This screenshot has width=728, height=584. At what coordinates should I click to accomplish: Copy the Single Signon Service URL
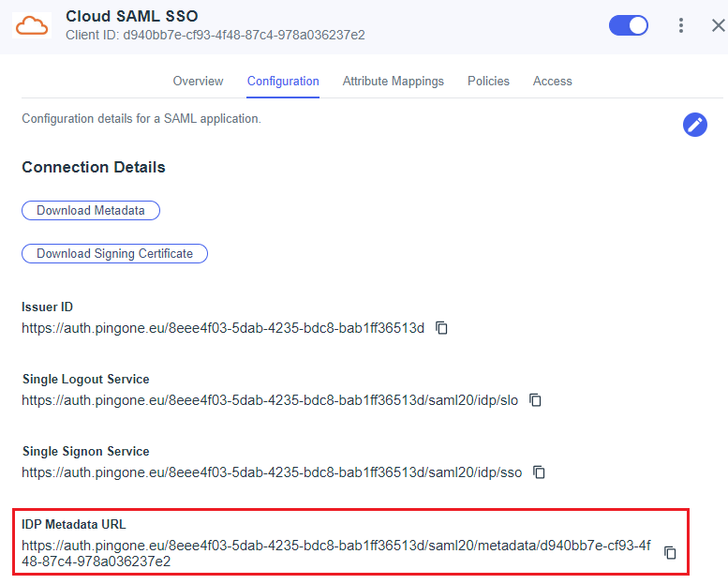(x=540, y=472)
